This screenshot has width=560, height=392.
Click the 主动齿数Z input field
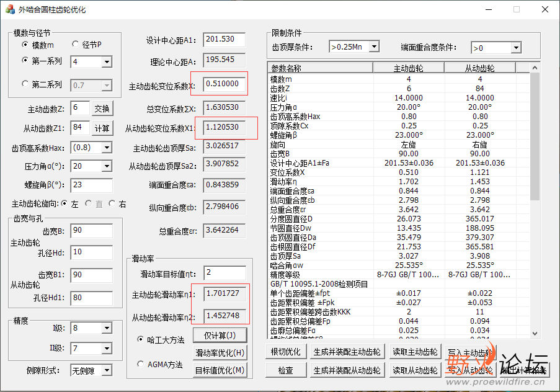click(80, 108)
